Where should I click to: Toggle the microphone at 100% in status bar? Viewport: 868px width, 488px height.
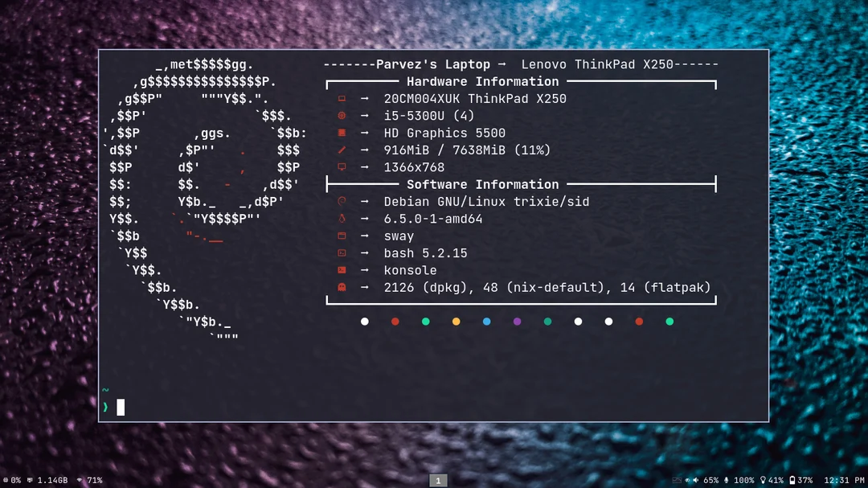(x=727, y=480)
